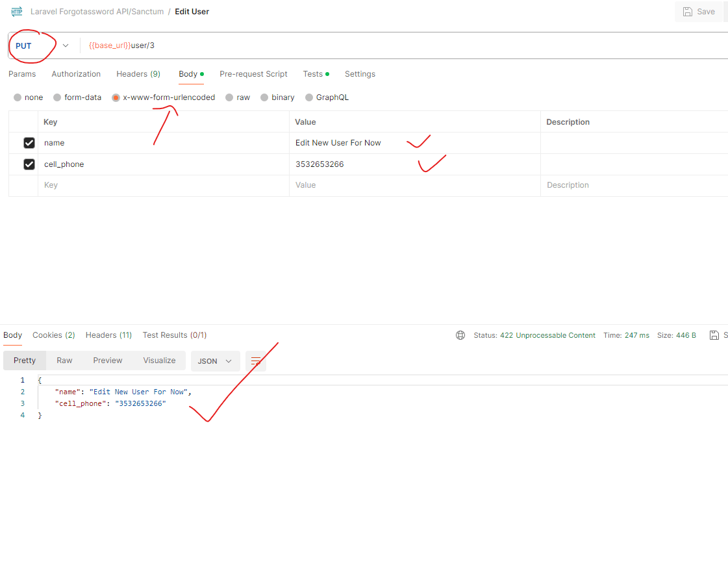
Task: Uncheck the name parameter checkbox
Action: point(29,143)
